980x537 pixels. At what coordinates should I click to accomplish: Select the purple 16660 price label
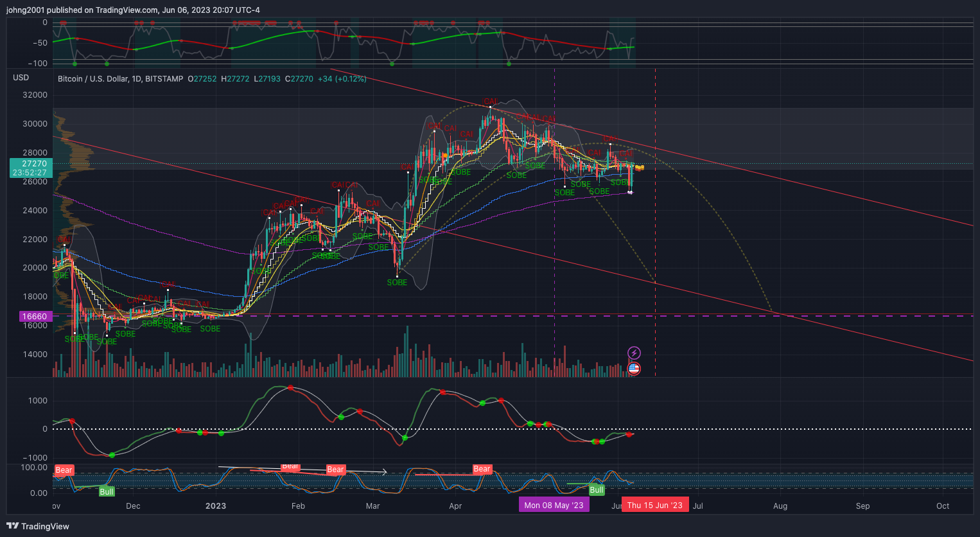[35, 316]
